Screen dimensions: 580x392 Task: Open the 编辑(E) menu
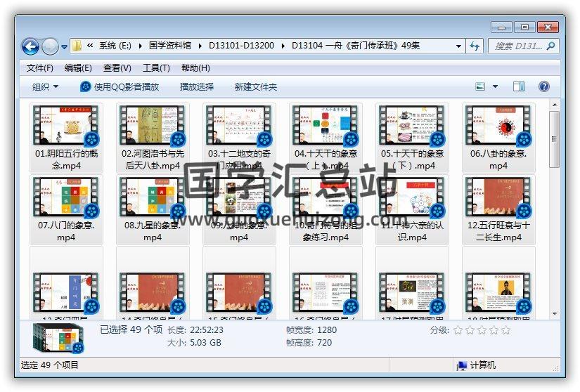click(x=78, y=68)
